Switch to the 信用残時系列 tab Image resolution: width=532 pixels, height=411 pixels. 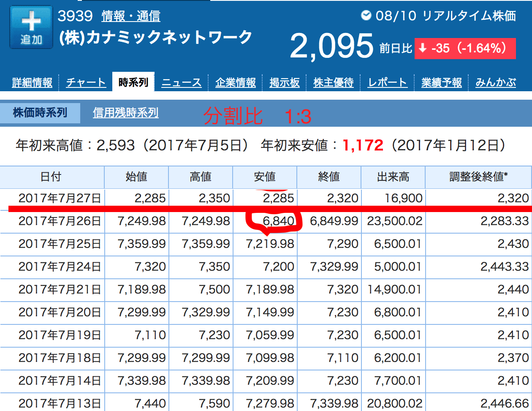pyautogui.click(x=125, y=113)
